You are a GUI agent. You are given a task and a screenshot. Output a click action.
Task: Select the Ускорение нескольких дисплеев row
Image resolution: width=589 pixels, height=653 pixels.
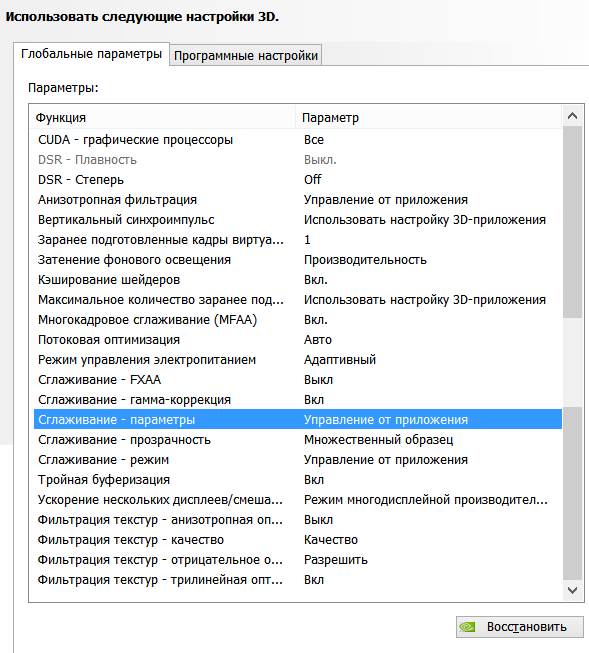click(x=298, y=499)
